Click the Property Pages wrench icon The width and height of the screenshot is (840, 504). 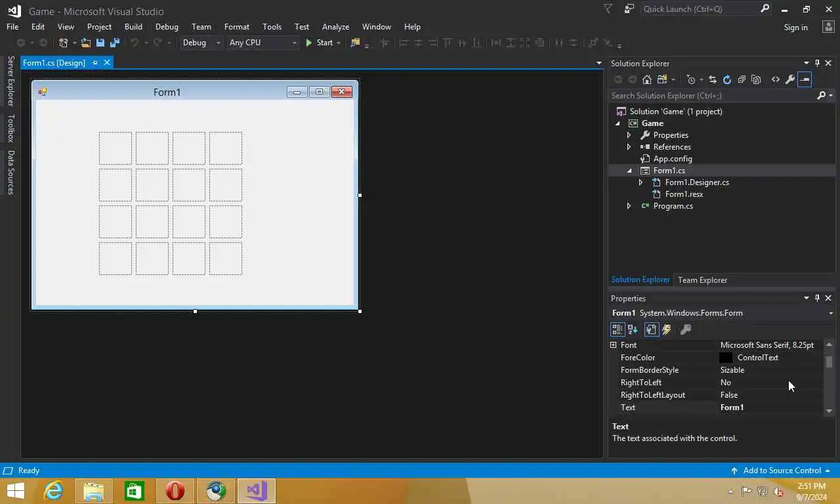[686, 329]
